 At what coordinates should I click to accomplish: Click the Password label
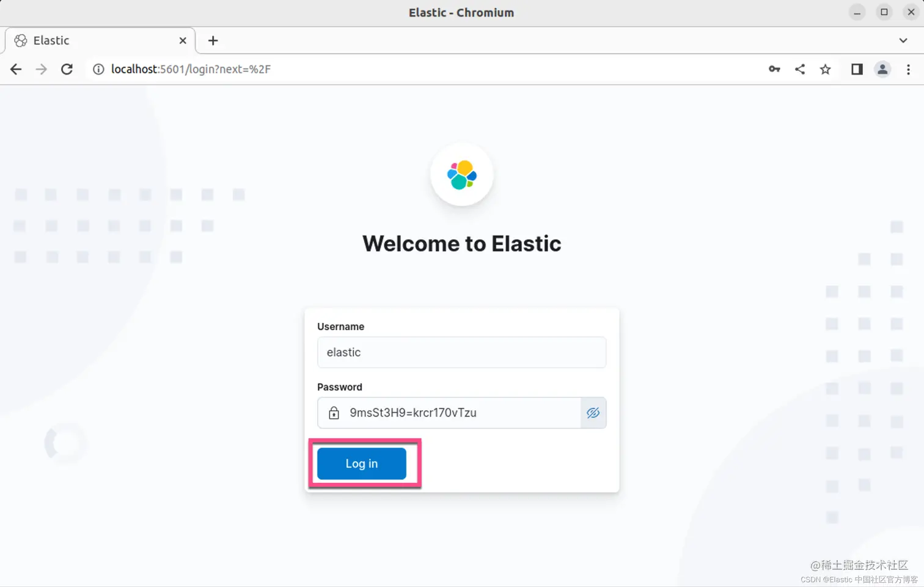point(340,387)
